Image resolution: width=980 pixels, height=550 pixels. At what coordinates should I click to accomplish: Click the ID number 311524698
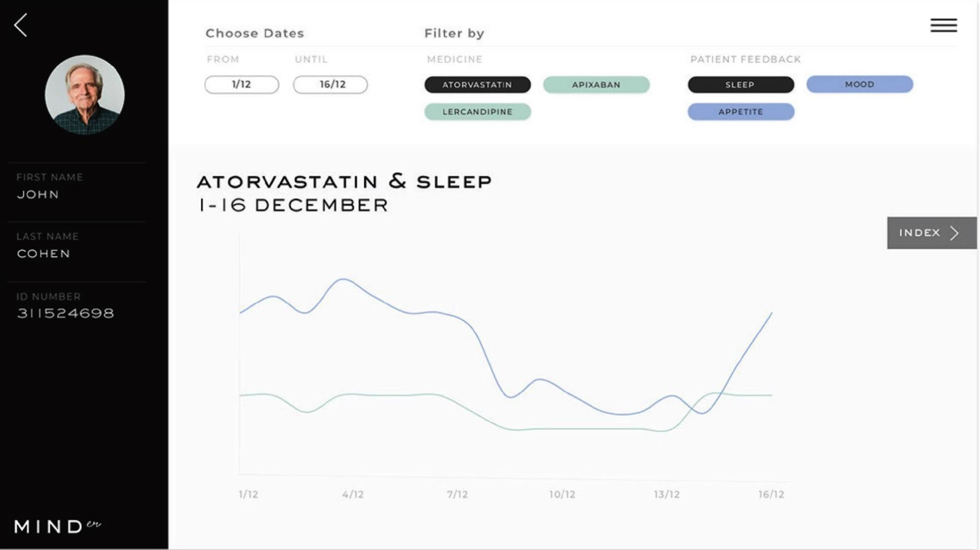point(65,313)
